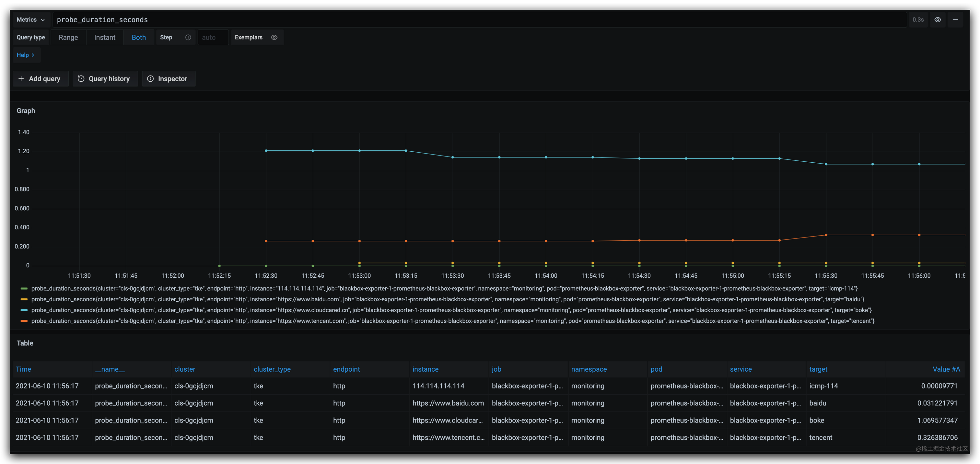Click the instance column header
Image resolution: width=980 pixels, height=464 pixels.
(425, 369)
